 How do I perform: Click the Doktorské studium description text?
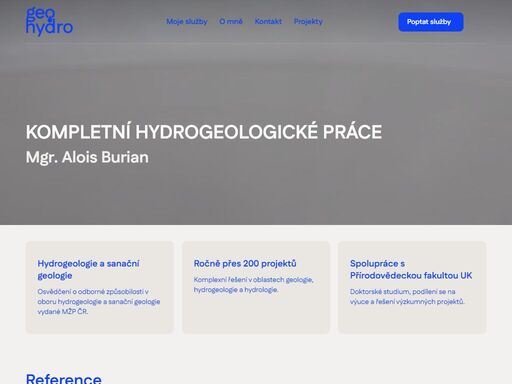tap(407, 296)
